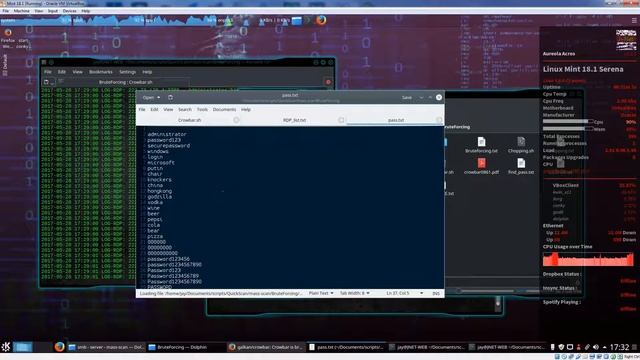Click the 'hongkong' line in pass.txt
The width and height of the screenshot is (640, 360).
point(160,191)
